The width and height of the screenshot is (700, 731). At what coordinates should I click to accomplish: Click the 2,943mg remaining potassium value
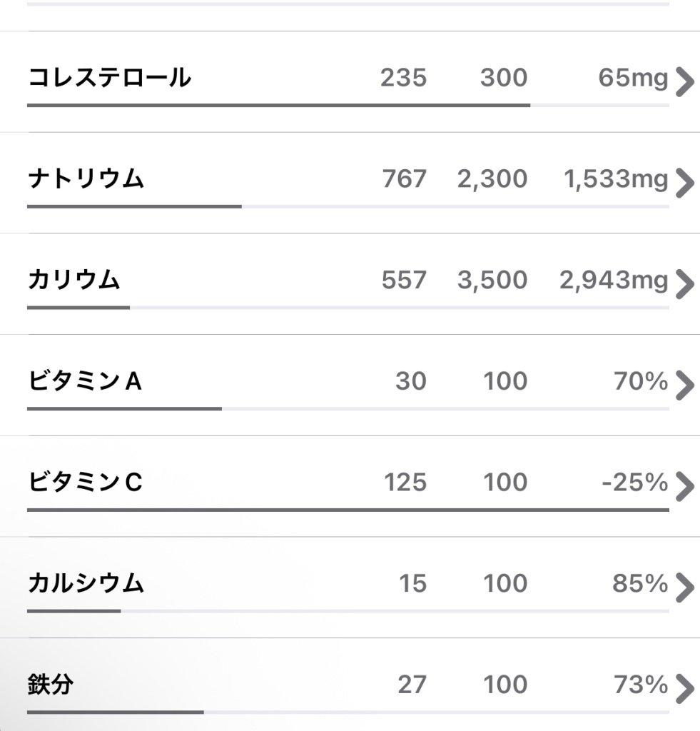[x=614, y=280]
